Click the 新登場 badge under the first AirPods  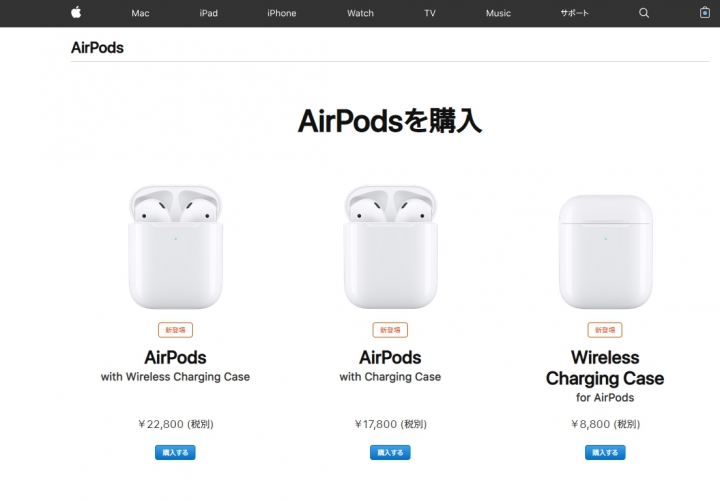coord(175,330)
